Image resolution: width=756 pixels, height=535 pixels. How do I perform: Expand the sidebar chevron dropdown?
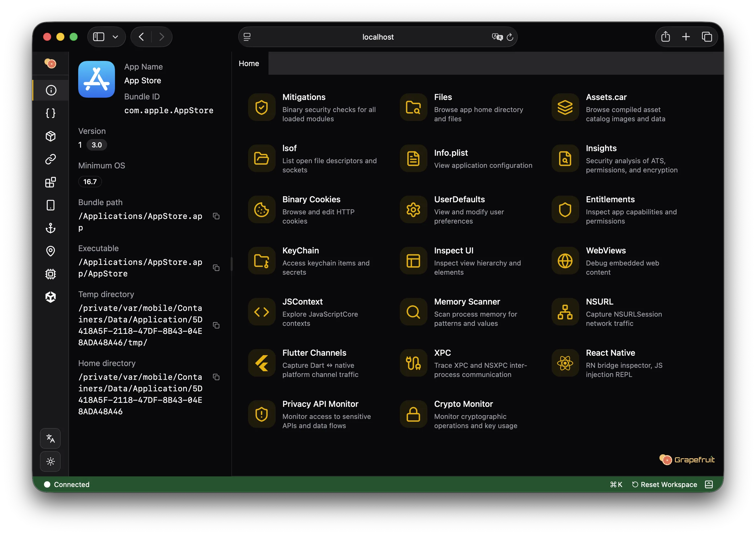point(115,36)
